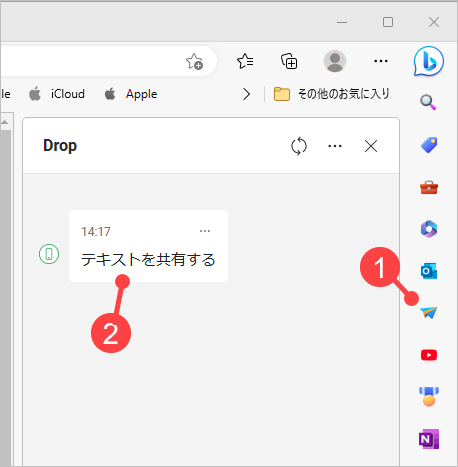This screenshot has height=467, width=458.
Task: Open the iCloud bookmark
Action: coord(57,94)
